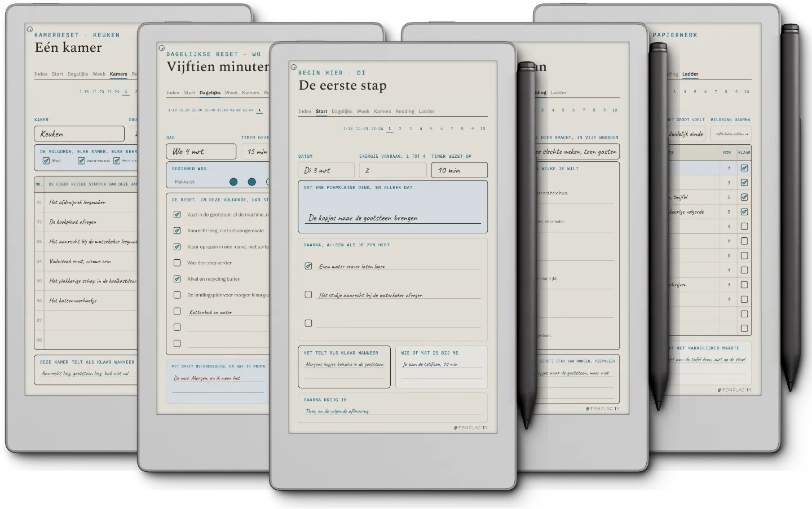Select the first filled dot beside 'Makkelijk'

point(233,182)
